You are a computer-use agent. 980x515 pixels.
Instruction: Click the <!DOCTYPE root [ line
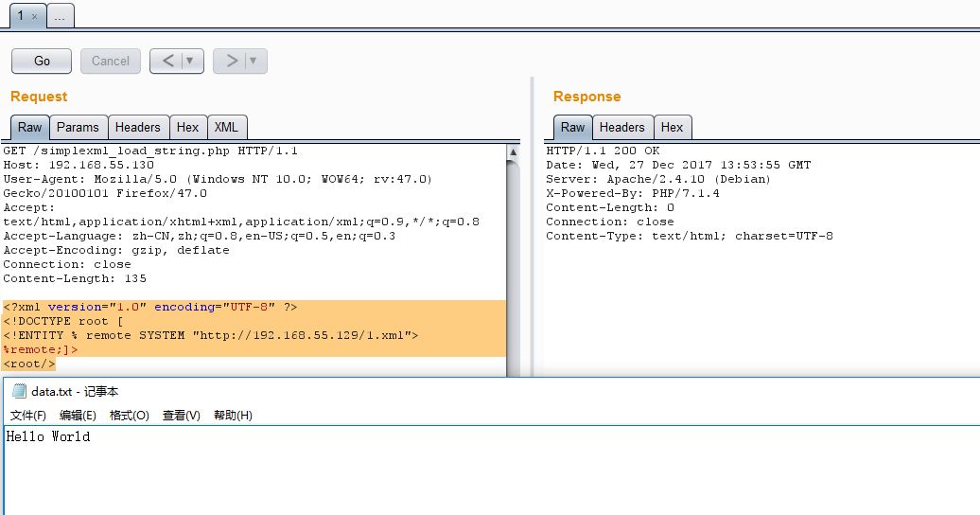(63, 321)
